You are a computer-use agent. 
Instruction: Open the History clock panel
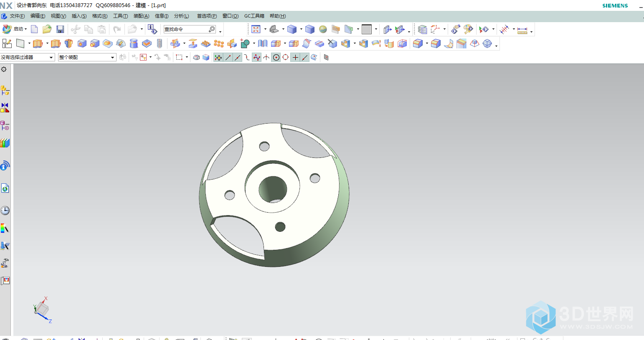(x=5, y=211)
